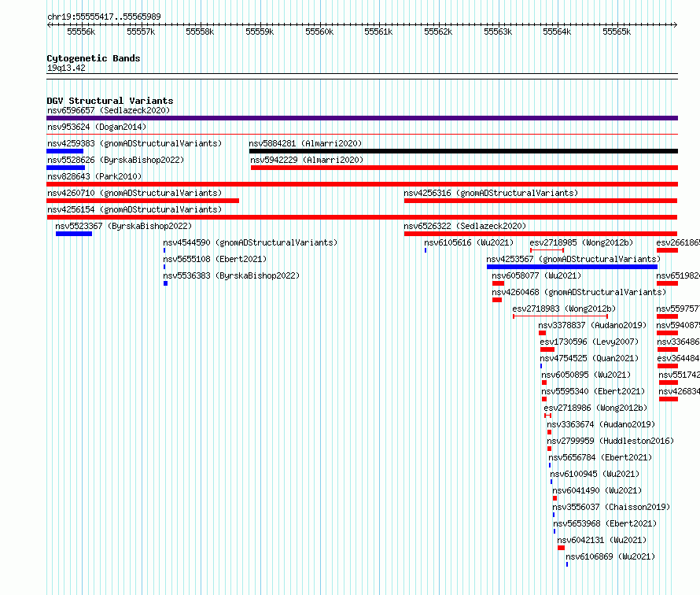Click the red bar under esv1730596
The width and height of the screenshot is (700, 595).
tap(547, 349)
